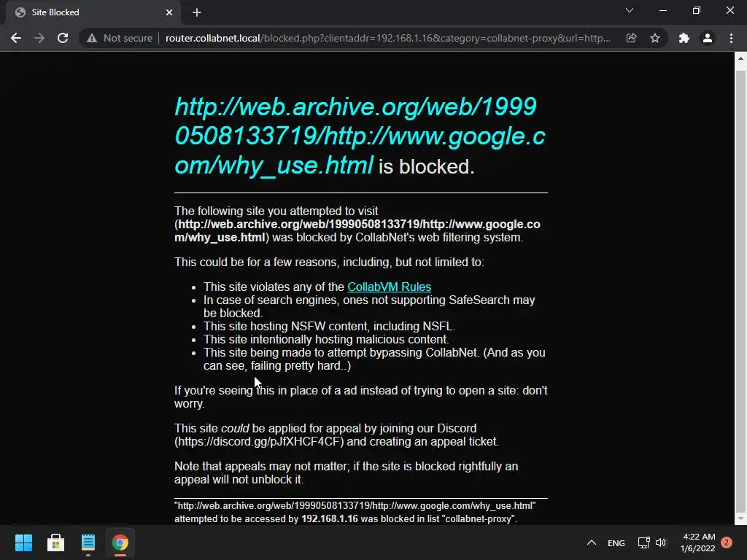Open the volume tray icon

click(x=661, y=542)
